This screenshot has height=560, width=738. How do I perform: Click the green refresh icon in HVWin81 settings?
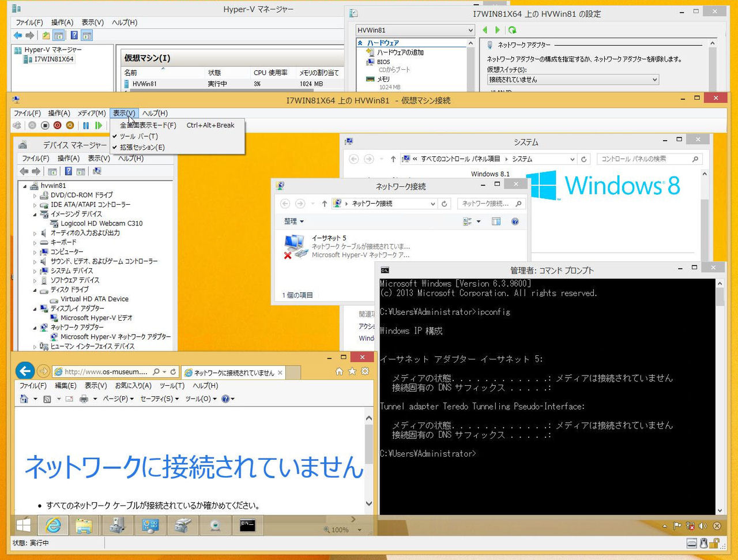click(512, 30)
